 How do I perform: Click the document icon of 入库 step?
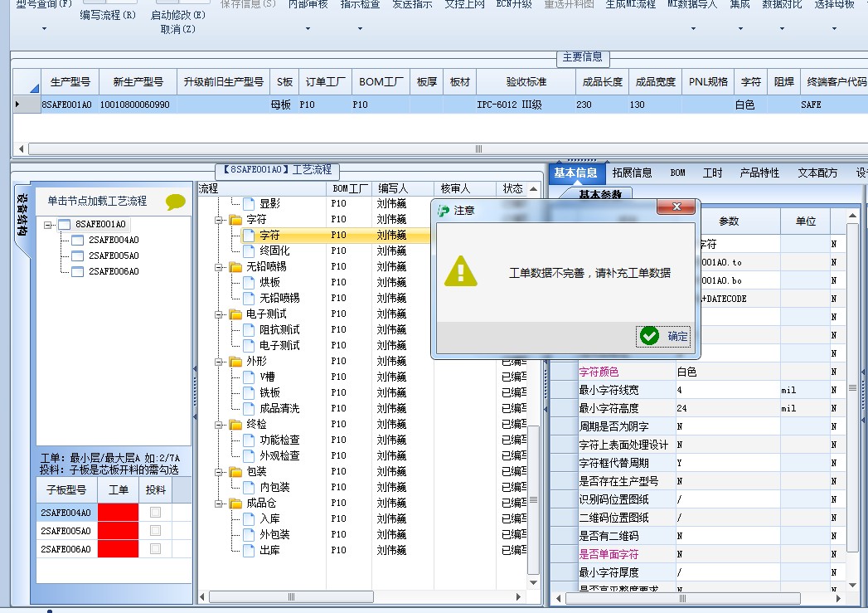point(249,519)
